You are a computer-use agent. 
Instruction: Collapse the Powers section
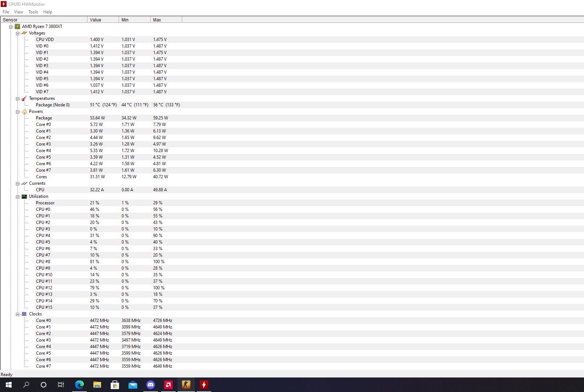[x=17, y=112]
